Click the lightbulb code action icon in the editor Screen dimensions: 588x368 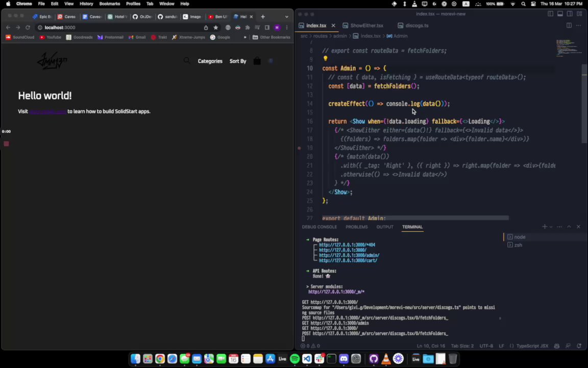(325, 59)
